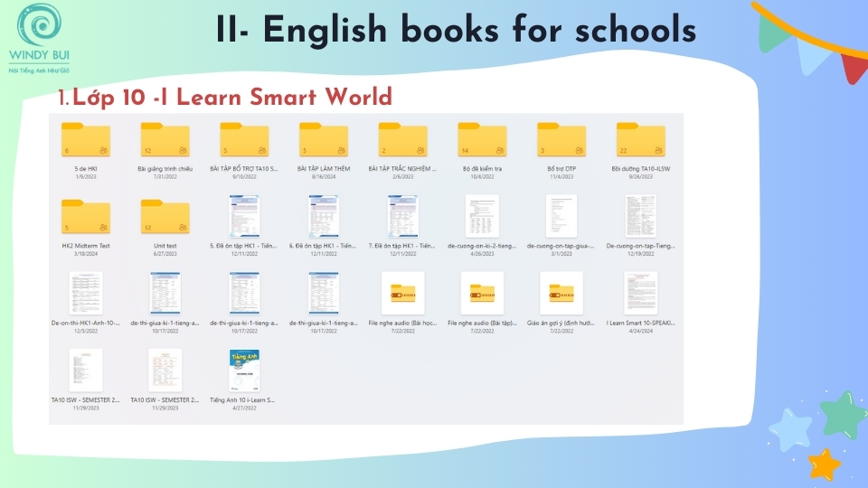Open the "Giáo án gợi ý" zip archive

[561, 292]
